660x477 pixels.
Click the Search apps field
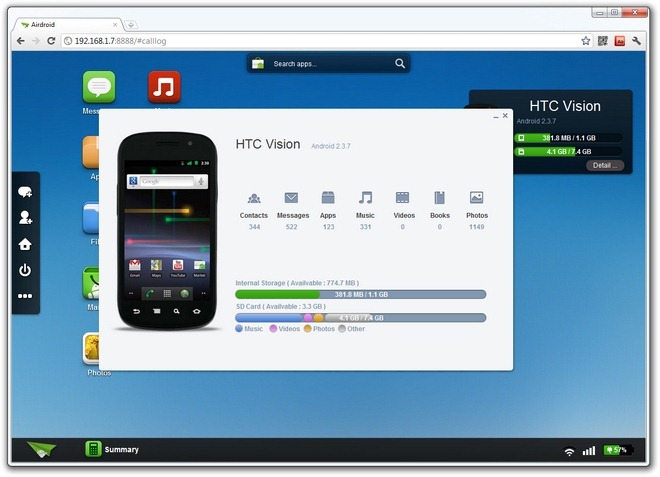click(330, 64)
